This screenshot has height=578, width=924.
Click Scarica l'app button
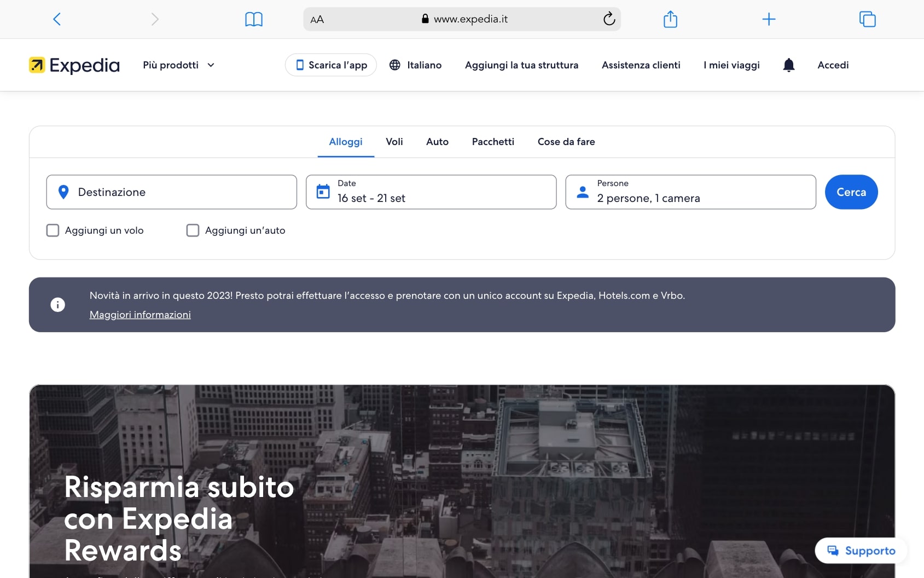331,65
